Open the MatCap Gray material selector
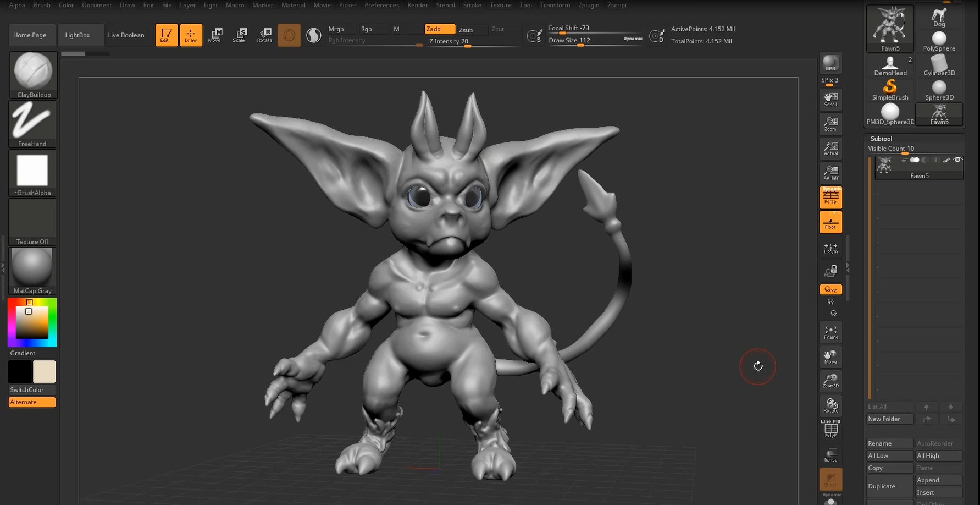The width and height of the screenshot is (980, 505). (x=32, y=271)
